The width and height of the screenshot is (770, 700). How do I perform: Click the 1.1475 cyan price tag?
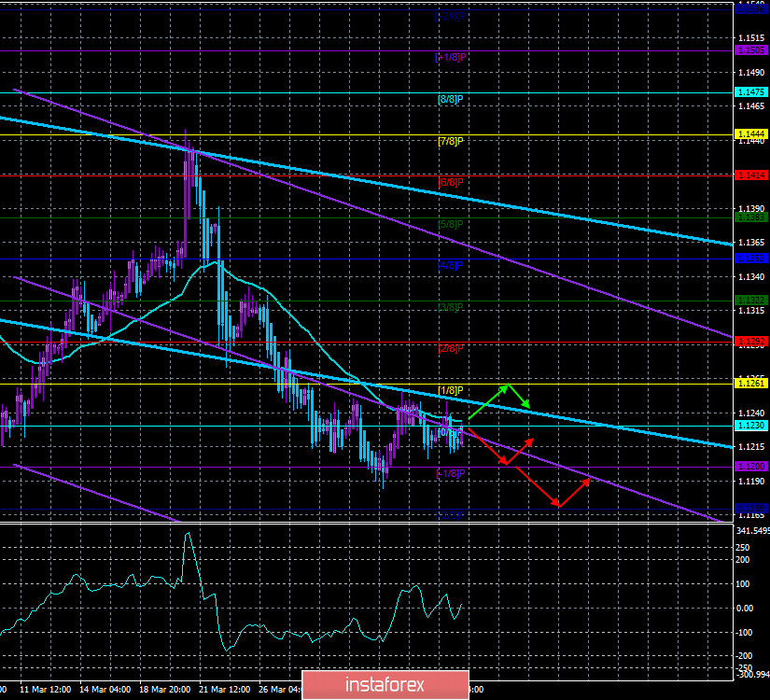point(750,92)
